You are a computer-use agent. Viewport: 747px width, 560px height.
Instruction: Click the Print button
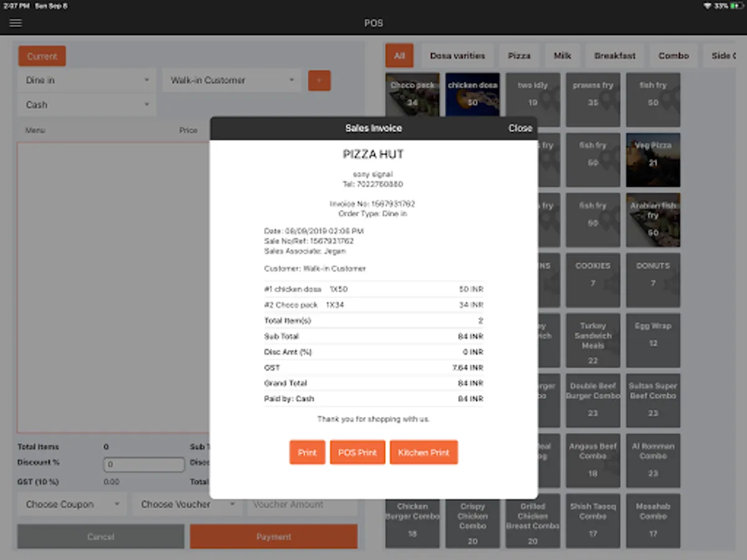[x=307, y=452]
